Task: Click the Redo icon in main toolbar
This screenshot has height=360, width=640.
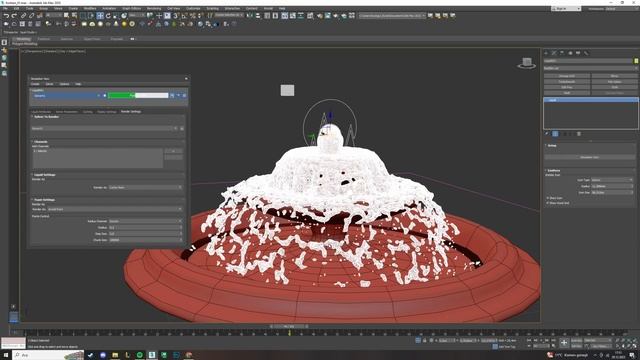Action: click(x=14, y=16)
